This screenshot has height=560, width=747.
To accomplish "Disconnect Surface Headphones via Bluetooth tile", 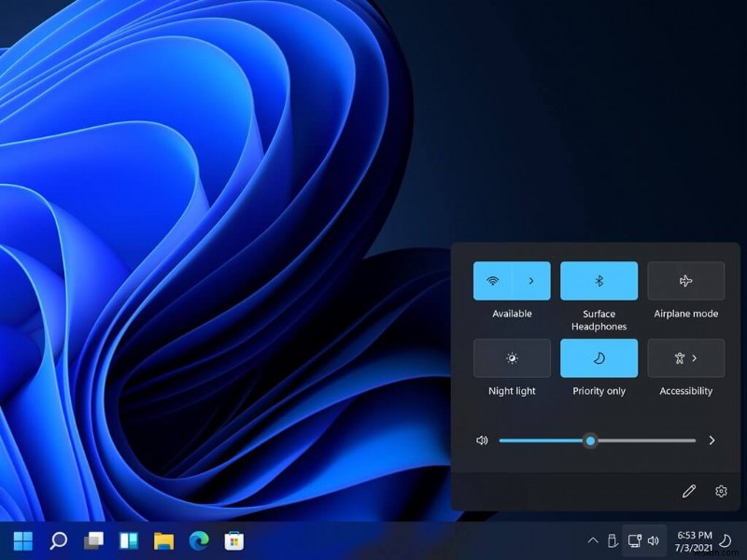I will [x=599, y=280].
